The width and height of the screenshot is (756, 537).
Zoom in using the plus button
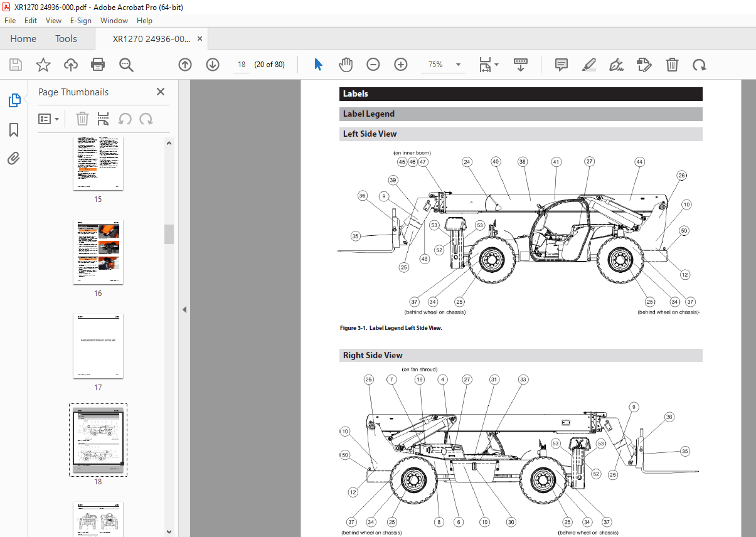[x=400, y=65]
